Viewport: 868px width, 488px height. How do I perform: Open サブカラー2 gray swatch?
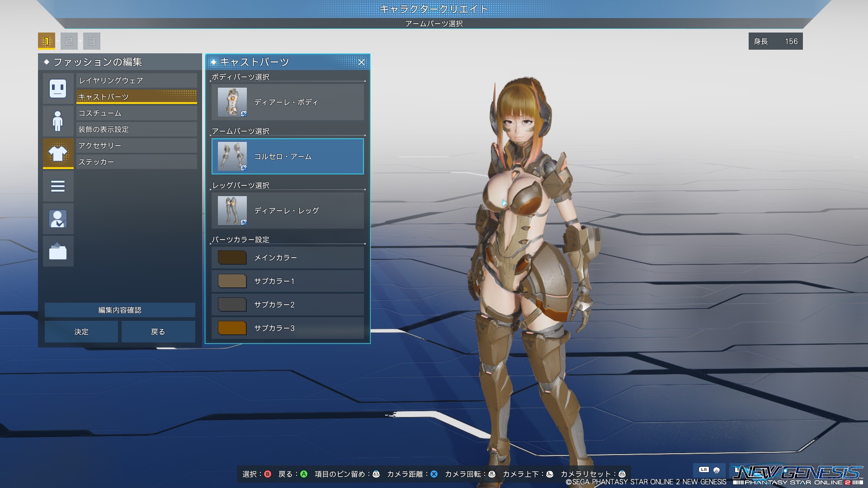point(232,305)
